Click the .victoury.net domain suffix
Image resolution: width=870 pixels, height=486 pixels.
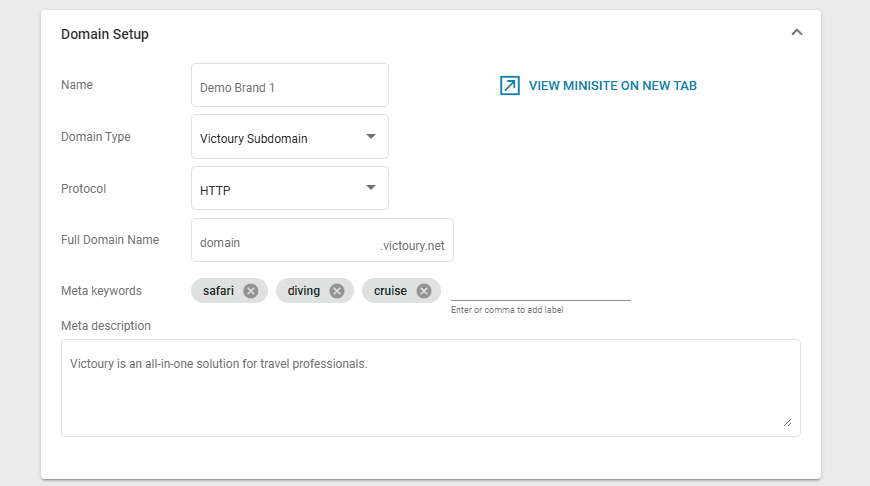[x=412, y=243]
